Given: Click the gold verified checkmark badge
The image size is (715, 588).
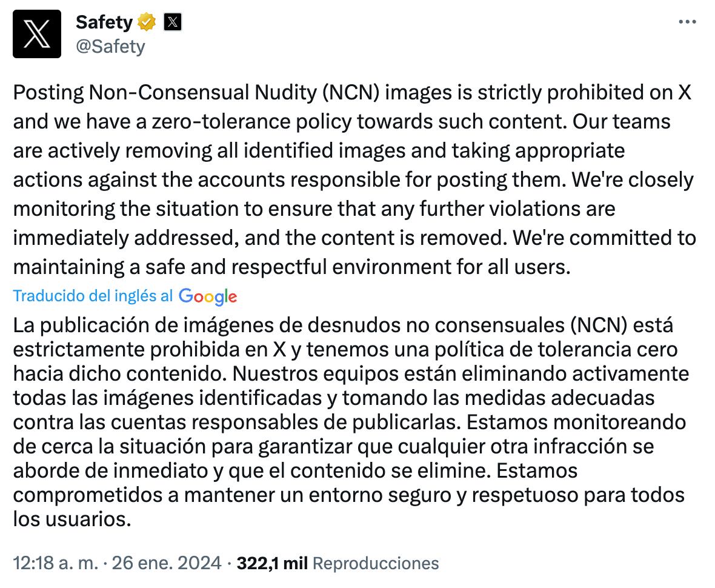Looking at the screenshot, I should tap(145, 22).
